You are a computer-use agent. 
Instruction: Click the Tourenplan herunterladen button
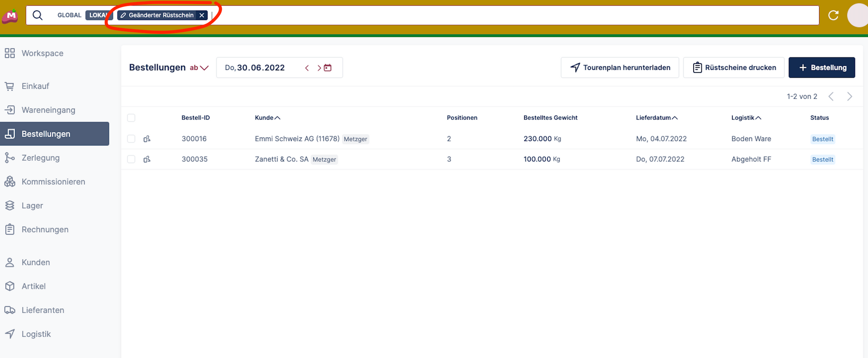pos(619,68)
